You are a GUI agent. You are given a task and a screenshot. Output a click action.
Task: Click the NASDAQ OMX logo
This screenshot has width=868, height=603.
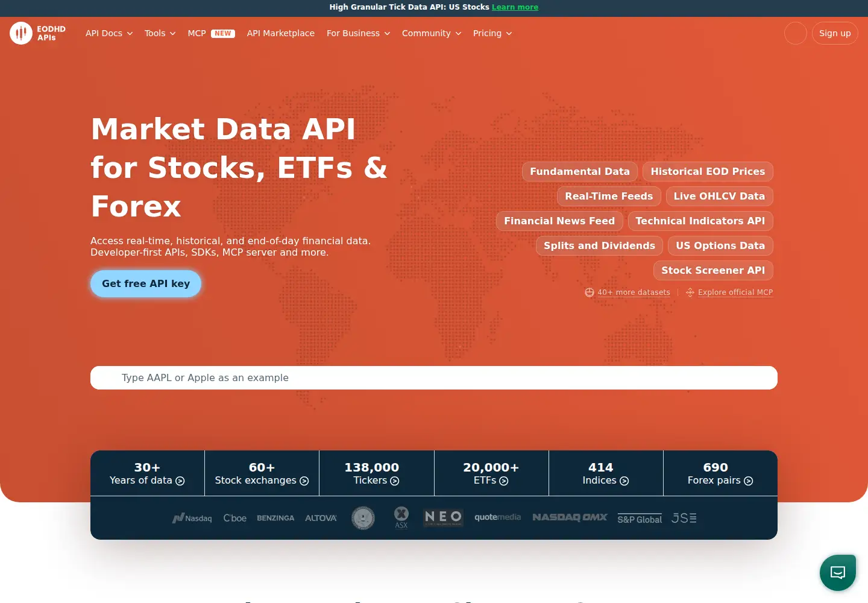click(570, 517)
